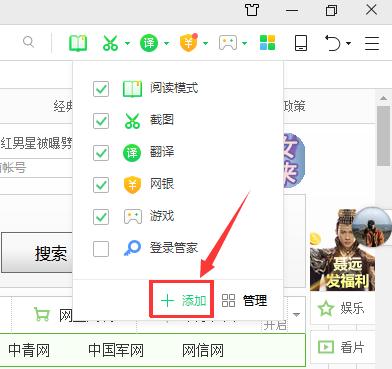Click the game controller toolbar icon
This screenshot has height=369, width=392.
(x=228, y=43)
